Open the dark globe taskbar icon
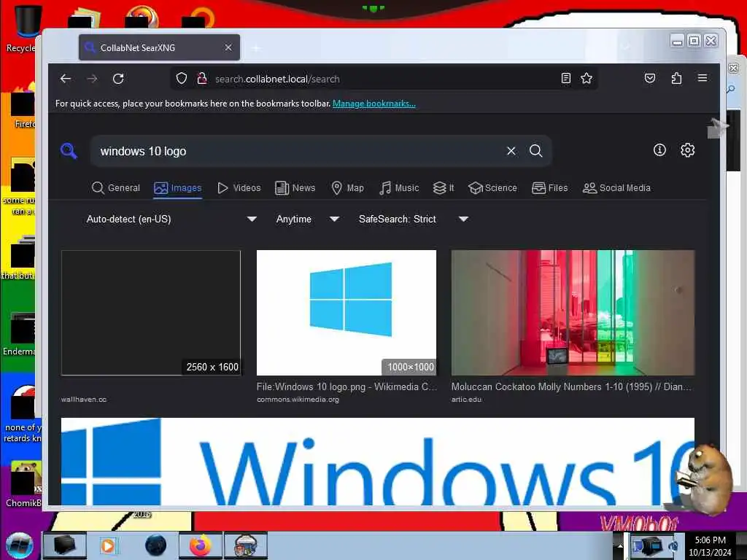Viewport: 747px width, 560px height. click(156, 545)
